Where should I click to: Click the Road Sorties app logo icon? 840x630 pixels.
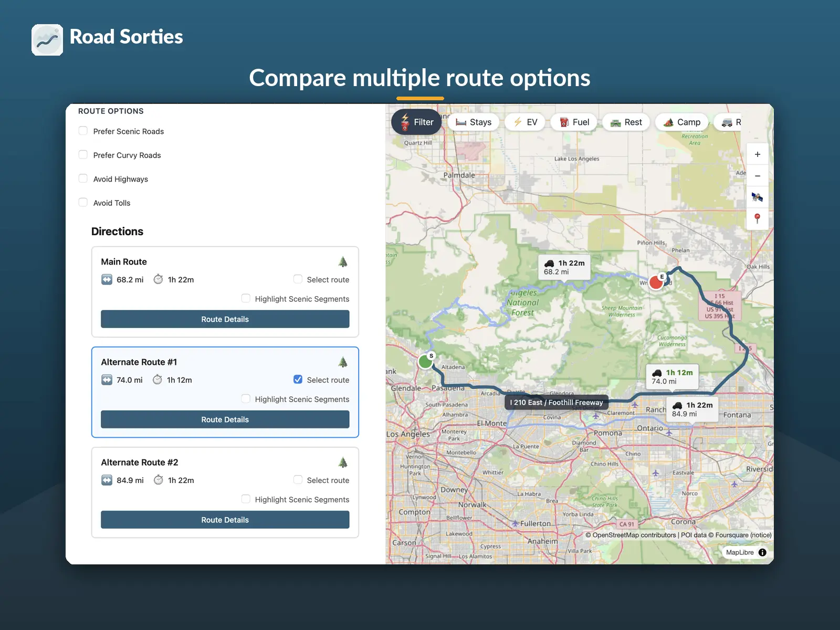point(47,40)
